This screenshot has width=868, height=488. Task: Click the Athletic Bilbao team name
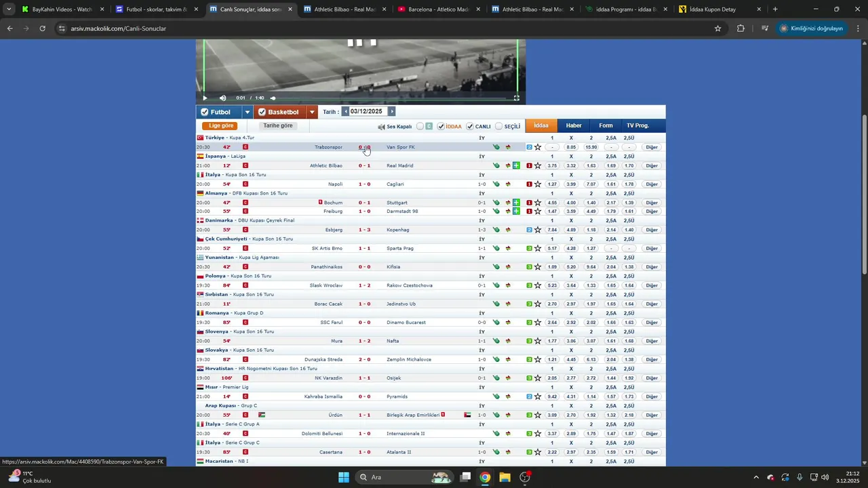[x=326, y=165]
